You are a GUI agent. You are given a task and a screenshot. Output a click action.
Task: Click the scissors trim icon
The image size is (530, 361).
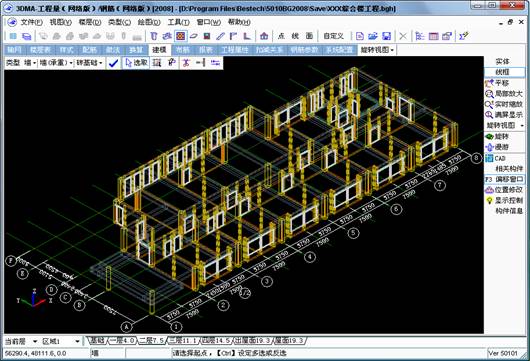[x=186, y=63]
